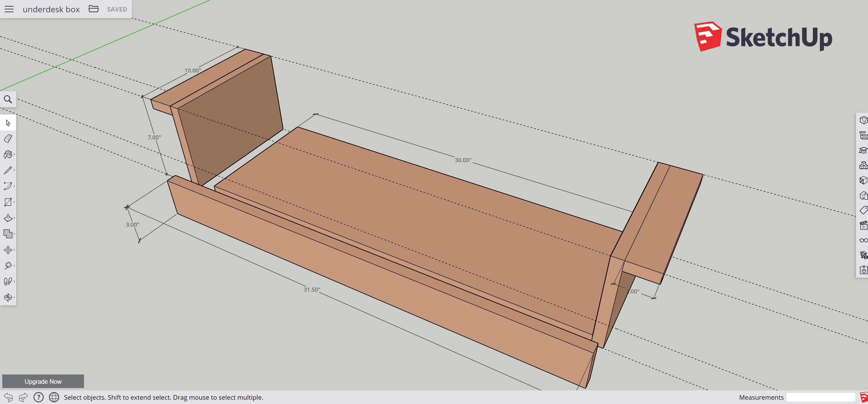Expand the Walk tool flyout arrow
The height and width of the screenshot is (404, 868).
pyautogui.click(x=15, y=282)
